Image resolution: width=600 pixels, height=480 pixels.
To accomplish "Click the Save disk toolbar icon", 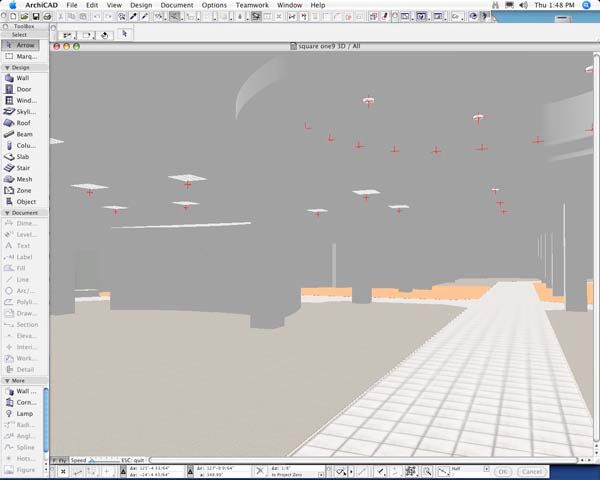I will [36, 16].
